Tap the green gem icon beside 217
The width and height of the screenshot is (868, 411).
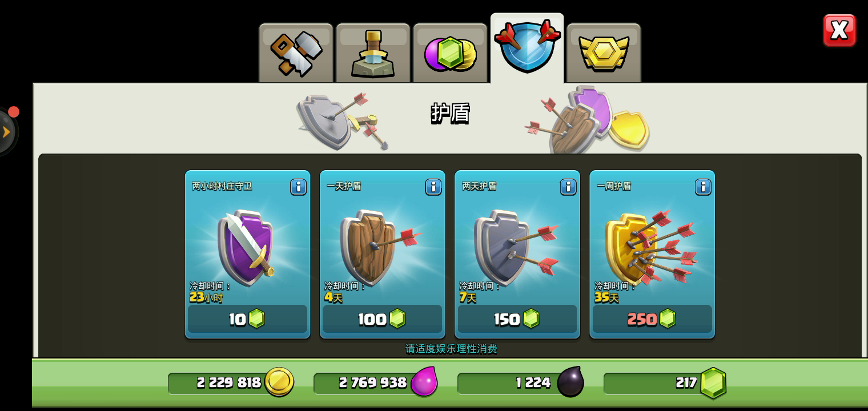coord(713,382)
